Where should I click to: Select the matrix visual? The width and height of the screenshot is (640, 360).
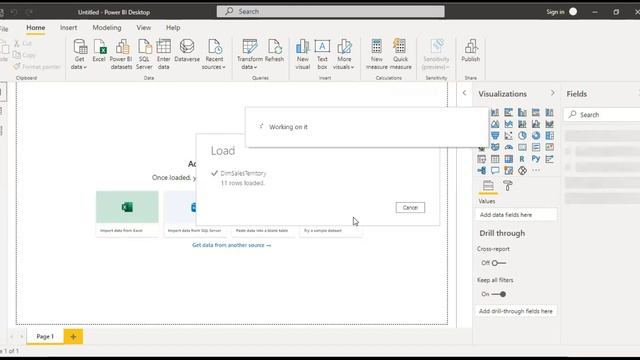point(509,159)
